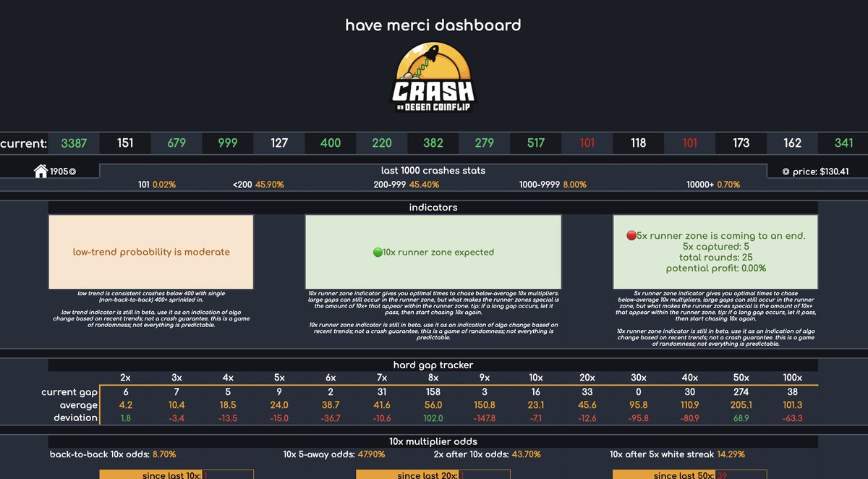Viewport: 868px width, 479px height.
Task: Click the 10x multiplier odds header
Action: click(433, 441)
